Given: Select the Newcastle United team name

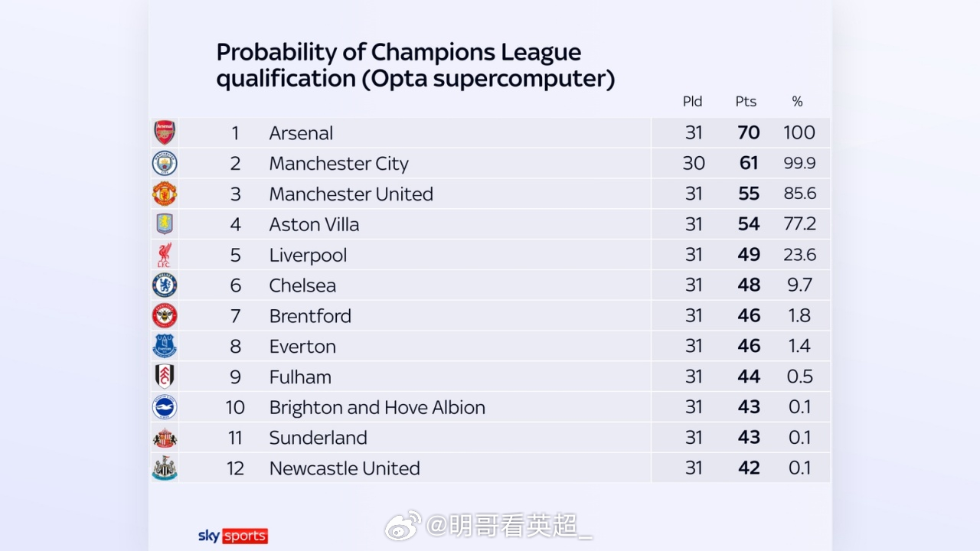Looking at the screenshot, I should pos(345,468).
